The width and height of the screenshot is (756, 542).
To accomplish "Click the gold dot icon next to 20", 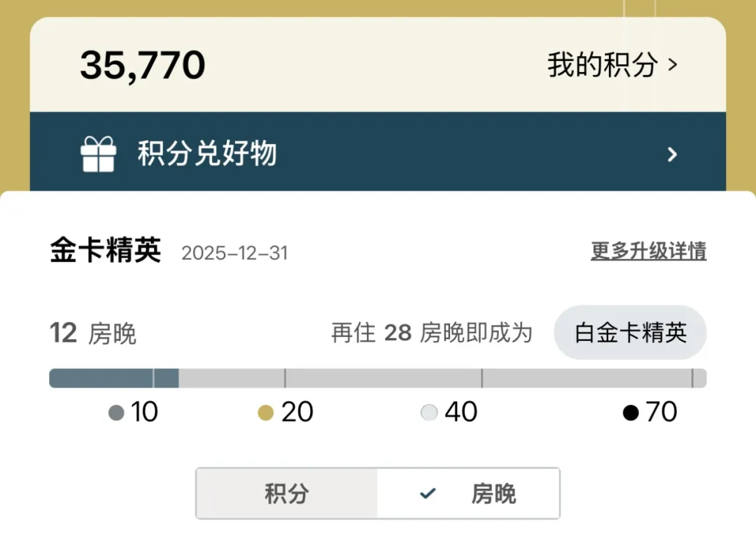I will 265,412.
